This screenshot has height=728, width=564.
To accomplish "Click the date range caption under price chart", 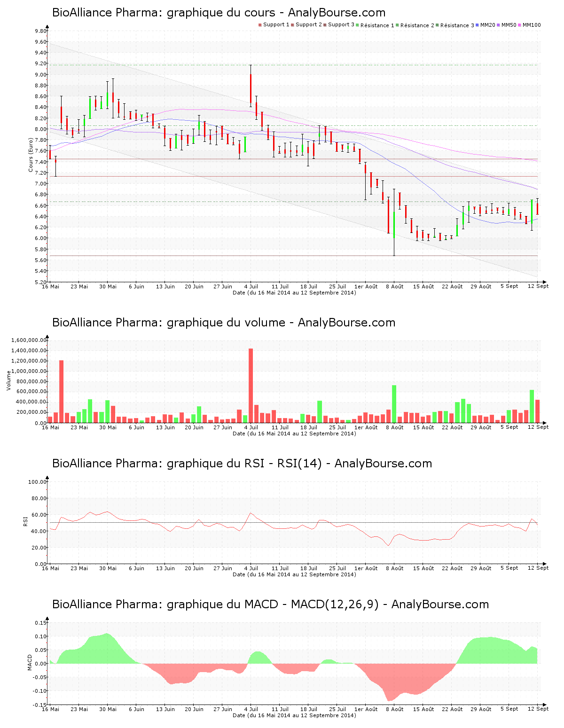I will pos(294,293).
